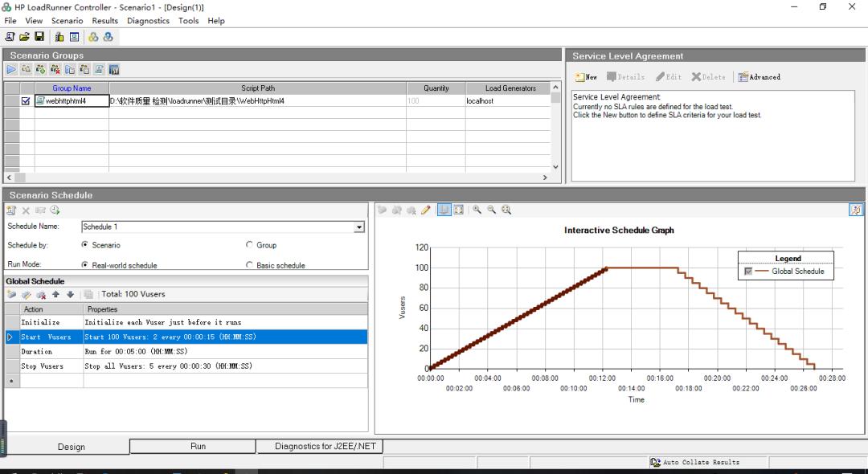Screen dimensions: 868x474
Task: Click the Save scenario icon in main toolbar
Action: tap(39, 37)
